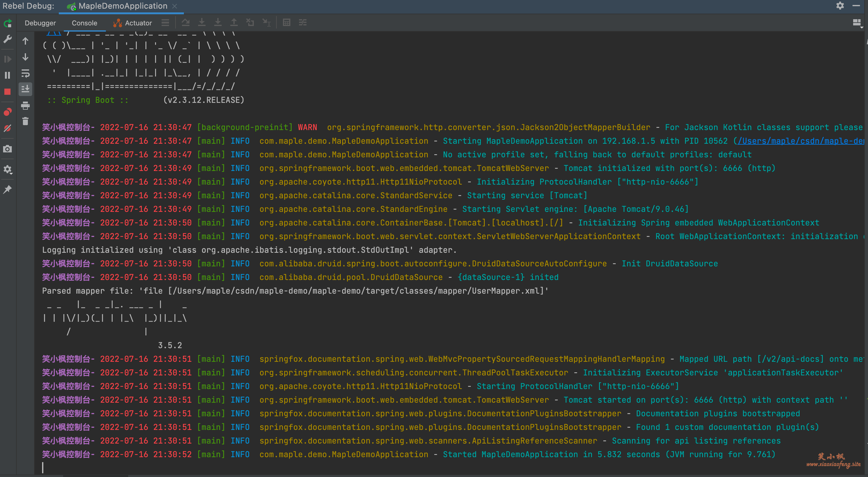868x477 pixels.
Task: Navigate to previous message with up arrow
Action: pyautogui.click(x=25, y=41)
